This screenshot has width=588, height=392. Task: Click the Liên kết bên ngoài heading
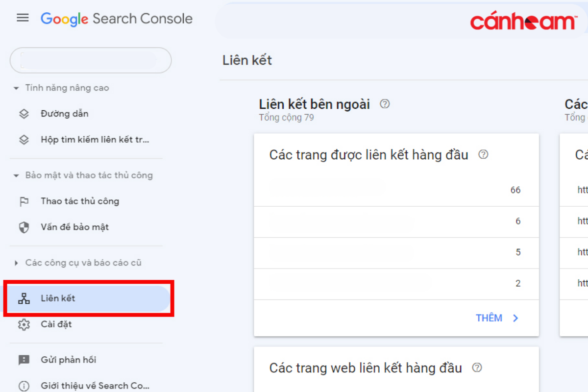coord(315,104)
